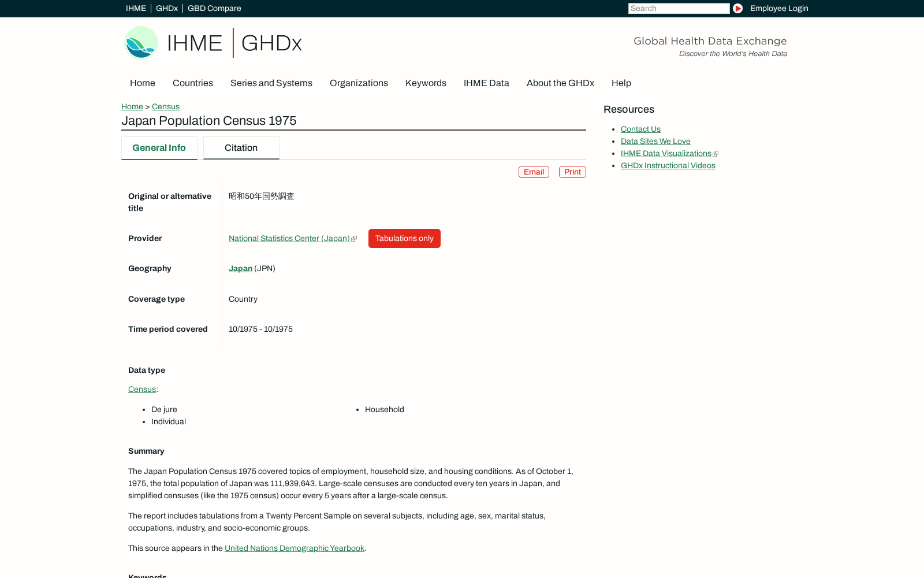Open GBD Compare in top bar
The width and height of the screenshot is (924, 578).
[214, 8]
